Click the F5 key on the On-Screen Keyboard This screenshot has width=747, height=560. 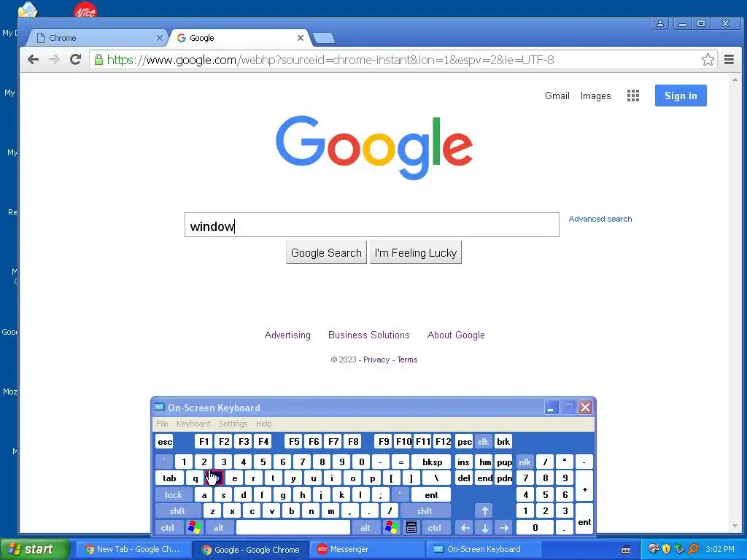click(x=294, y=441)
